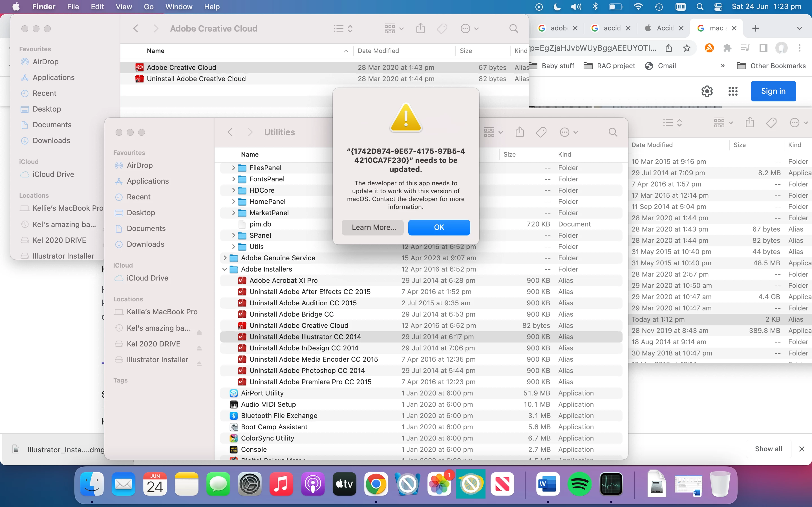
Task: Open Spotify from the Dock
Action: click(x=579, y=484)
